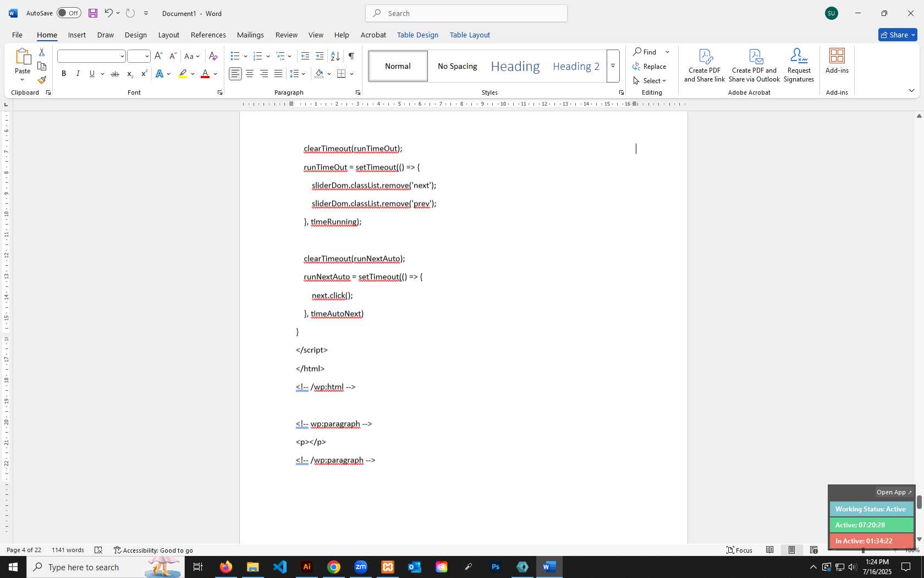The height and width of the screenshot is (578, 924).
Task: Click Open App on status widget
Action: [894, 492]
